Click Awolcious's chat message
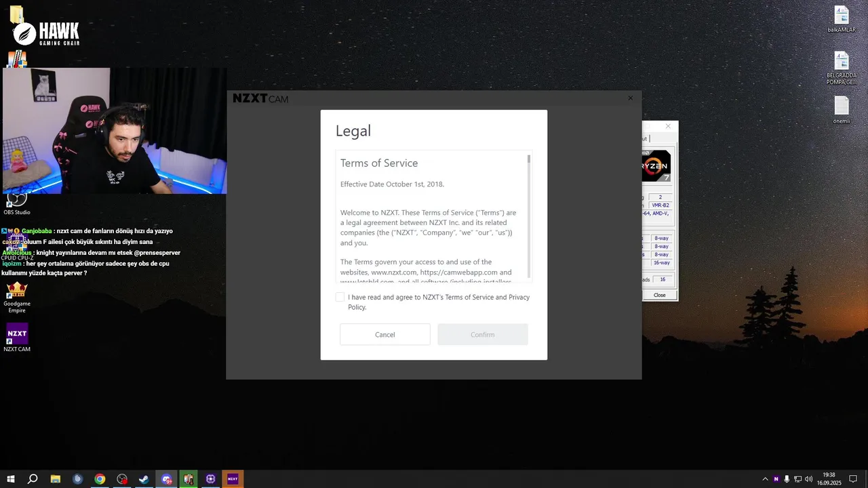This screenshot has width=868, height=488. pos(92,253)
